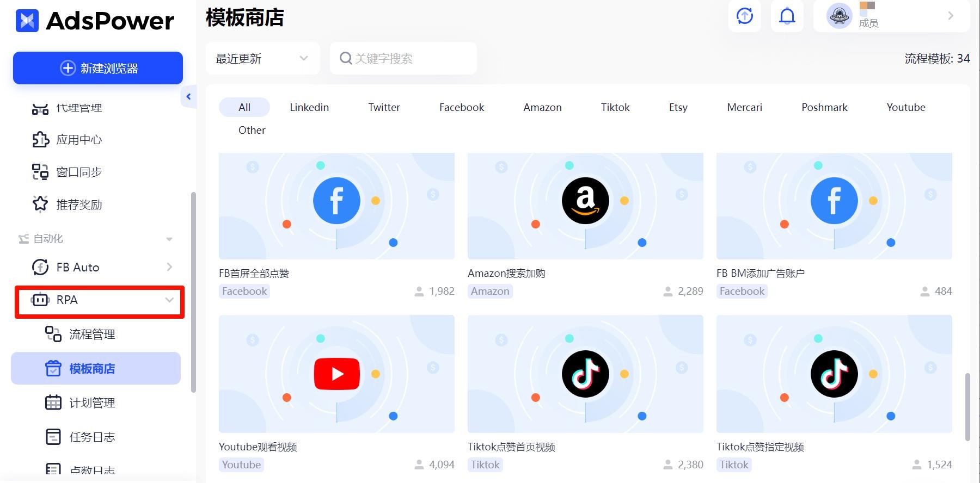980x483 pixels.
Task: Select the Tiktok category tab
Action: 615,107
